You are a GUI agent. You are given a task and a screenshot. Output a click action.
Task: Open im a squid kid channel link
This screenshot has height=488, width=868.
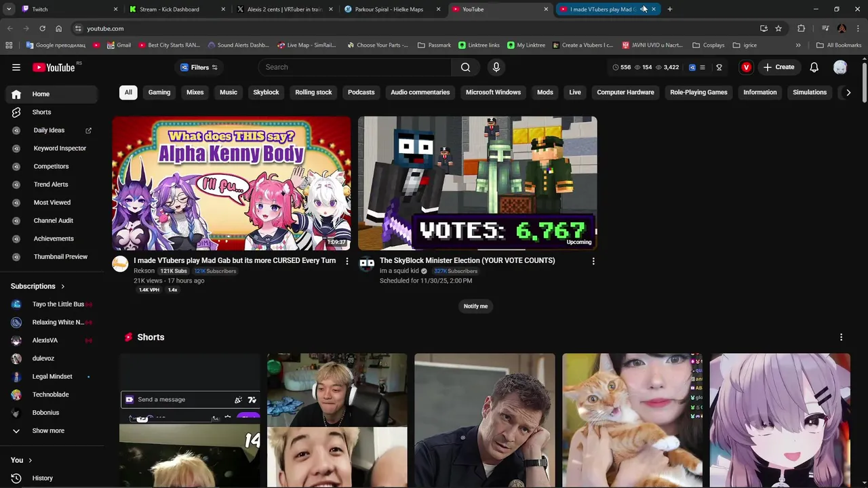pos(399,271)
